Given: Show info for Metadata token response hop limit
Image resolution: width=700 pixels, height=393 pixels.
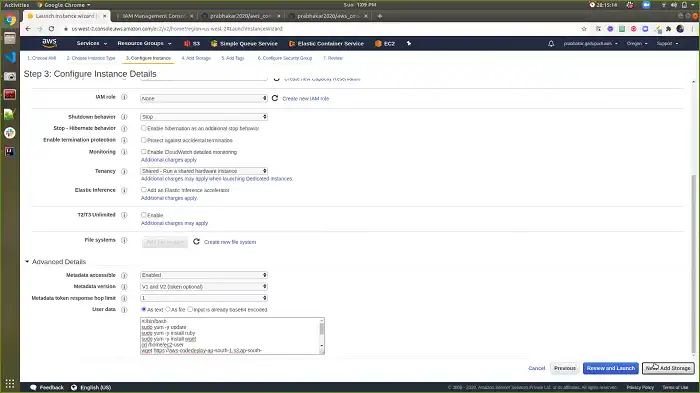Looking at the screenshot, I should 124,298.
